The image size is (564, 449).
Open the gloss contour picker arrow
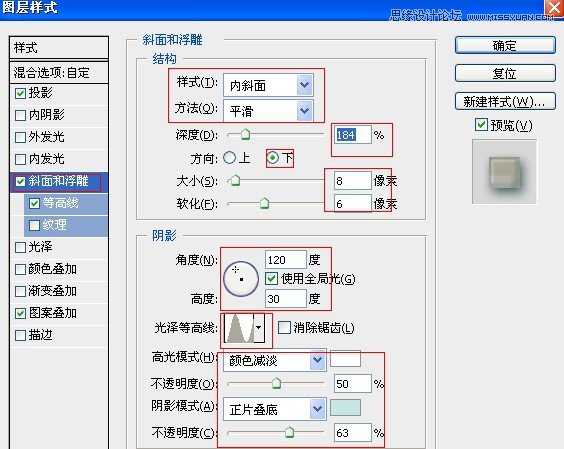pyautogui.click(x=259, y=328)
